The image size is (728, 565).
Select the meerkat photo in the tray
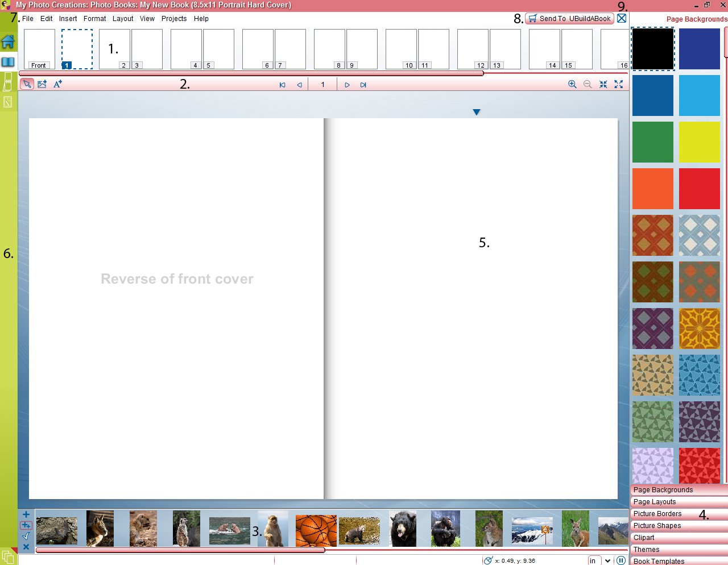click(187, 529)
